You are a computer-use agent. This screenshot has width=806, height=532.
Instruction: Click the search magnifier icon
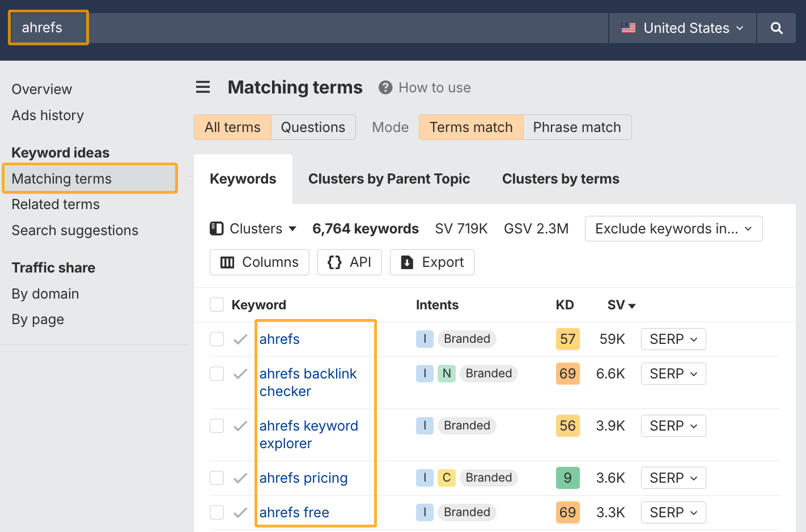tap(776, 27)
